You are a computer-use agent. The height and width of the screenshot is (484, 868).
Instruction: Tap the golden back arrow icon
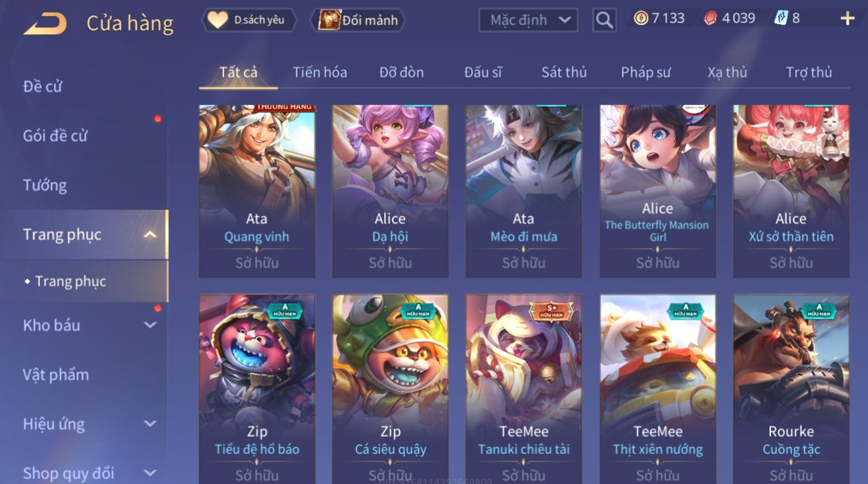(45, 24)
